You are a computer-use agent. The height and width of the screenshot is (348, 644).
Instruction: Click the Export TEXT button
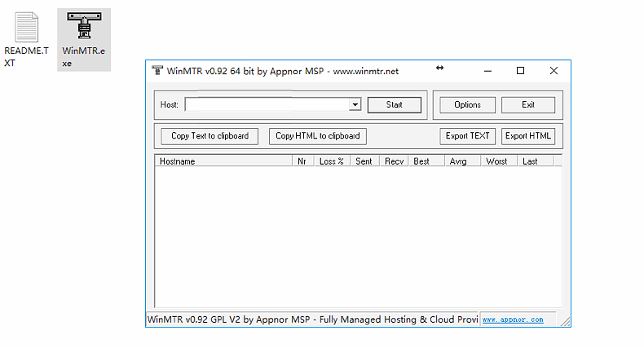pos(468,136)
